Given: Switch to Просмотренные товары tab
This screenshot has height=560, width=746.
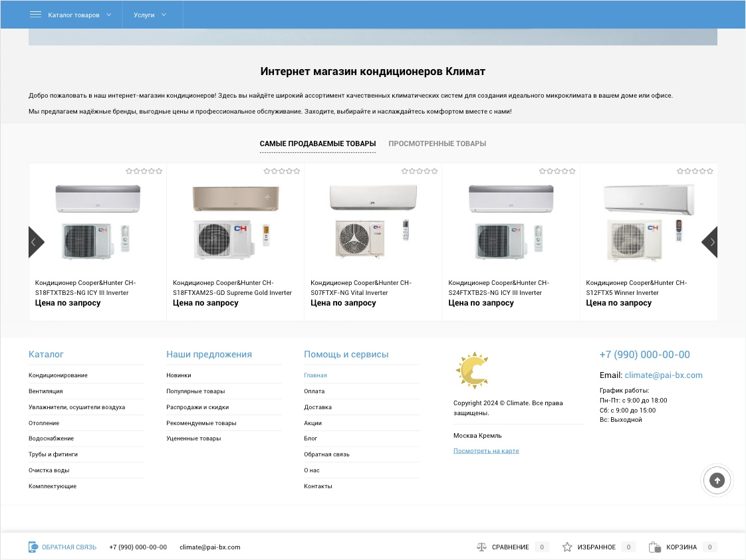Looking at the screenshot, I should (437, 143).
